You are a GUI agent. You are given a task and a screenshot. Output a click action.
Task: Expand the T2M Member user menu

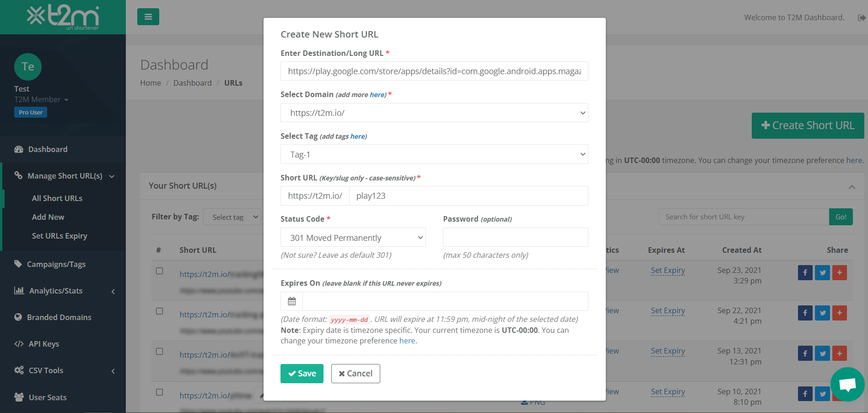[x=41, y=100]
